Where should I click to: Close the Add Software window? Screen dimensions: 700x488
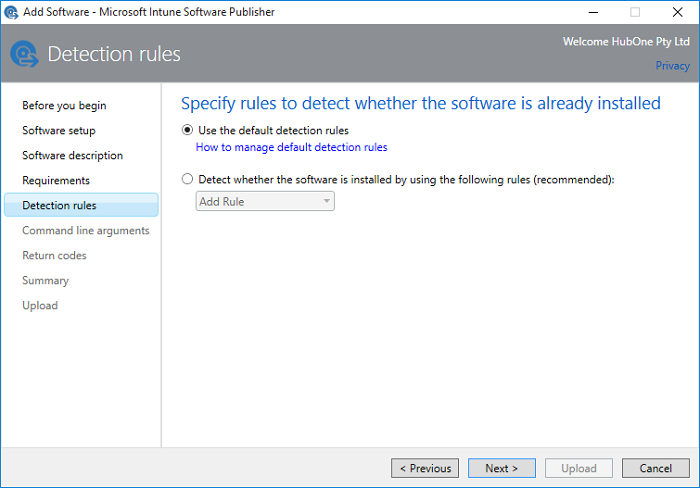677,12
